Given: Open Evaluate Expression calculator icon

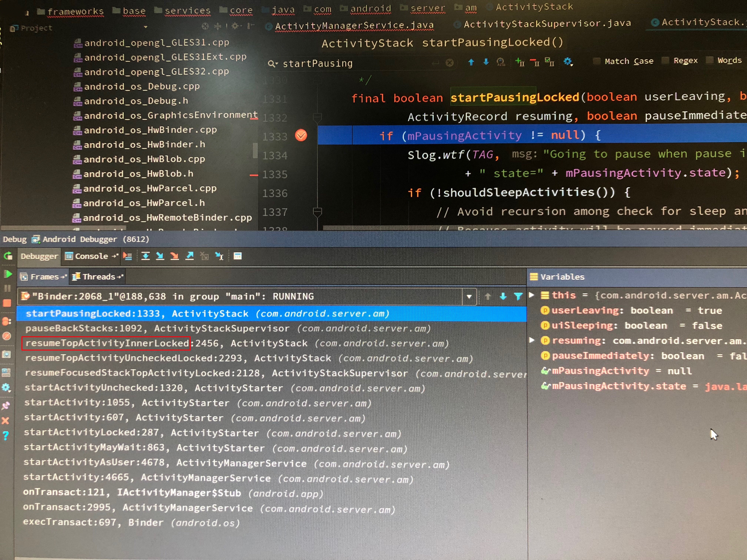Looking at the screenshot, I should (x=238, y=256).
